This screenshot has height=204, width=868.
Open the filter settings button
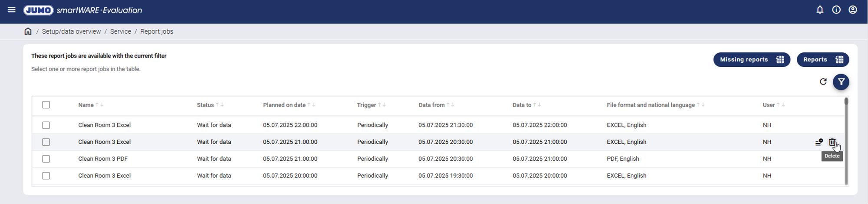(841, 81)
